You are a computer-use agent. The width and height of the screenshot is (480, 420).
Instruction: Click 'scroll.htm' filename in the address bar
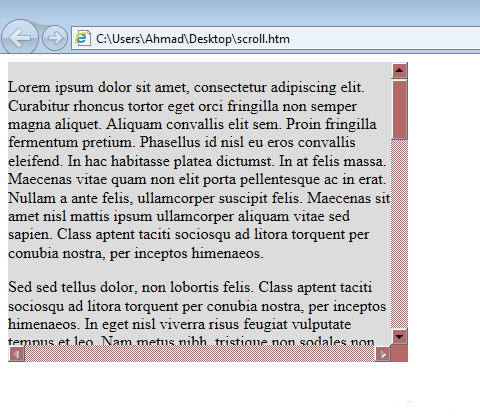(263, 39)
